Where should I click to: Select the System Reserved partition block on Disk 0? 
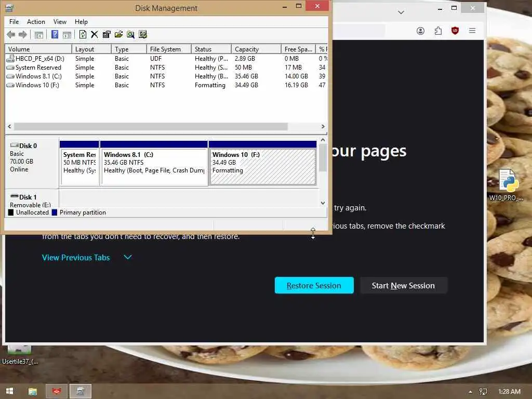pyautogui.click(x=79, y=163)
